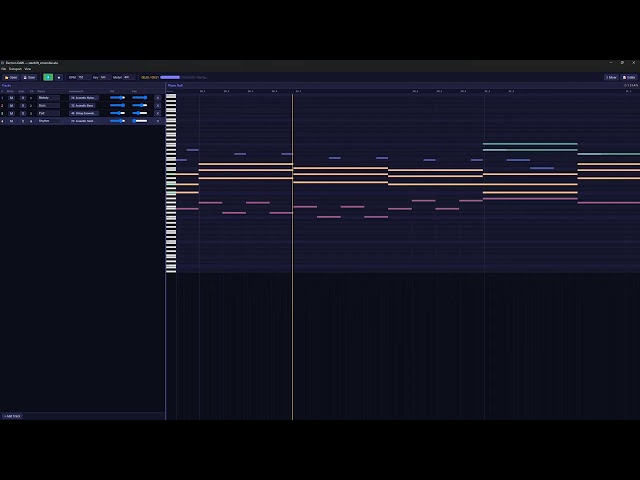Adjust the Rhythm track pan slider
This screenshot has height=480, width=640.
140,121
